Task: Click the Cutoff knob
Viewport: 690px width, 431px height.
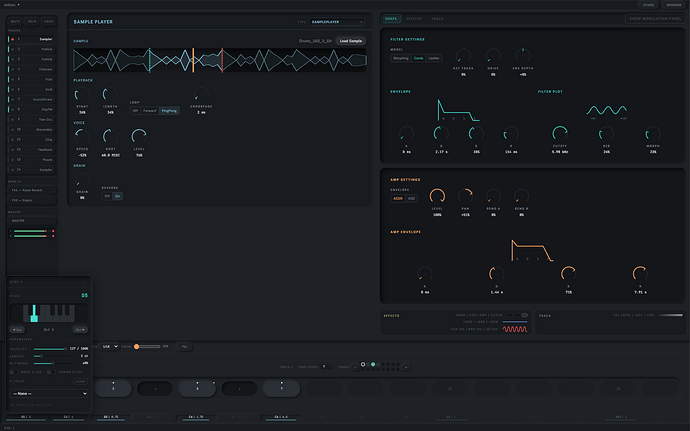Action: (x=560, y=133)
